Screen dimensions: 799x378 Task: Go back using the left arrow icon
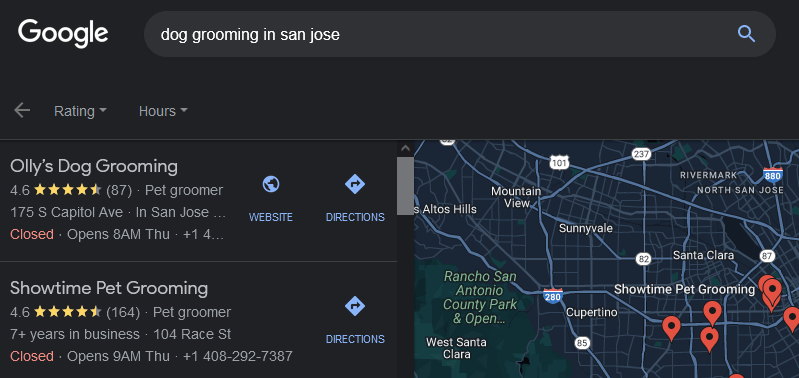(22, 110)
